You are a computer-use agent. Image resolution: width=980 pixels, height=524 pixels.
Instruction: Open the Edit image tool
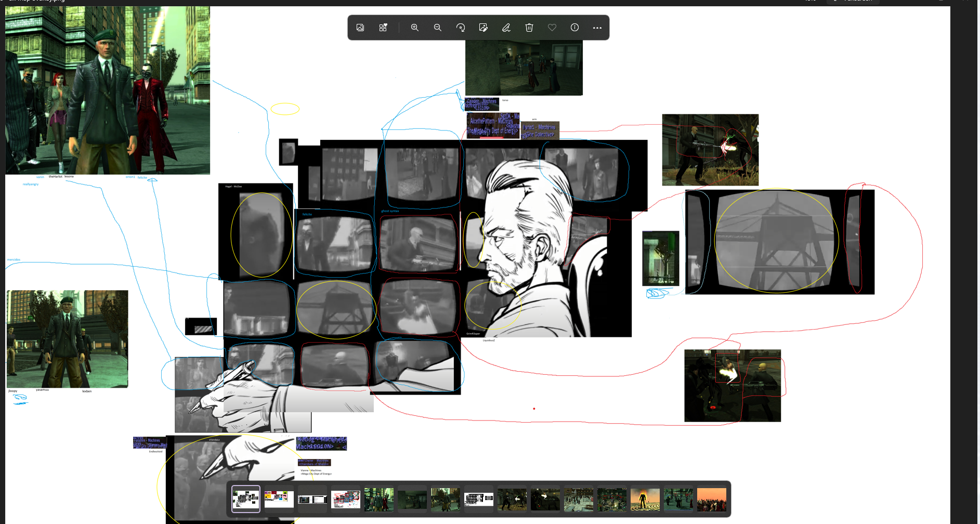[x=484, y=28]
